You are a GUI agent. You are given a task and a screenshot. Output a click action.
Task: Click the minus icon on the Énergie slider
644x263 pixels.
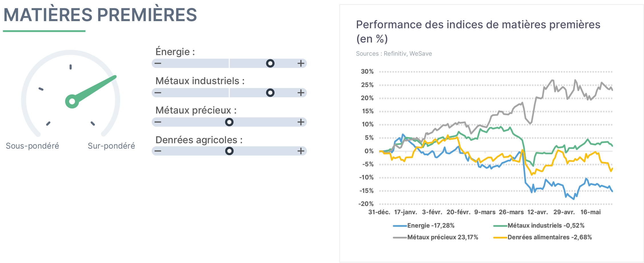158,63
